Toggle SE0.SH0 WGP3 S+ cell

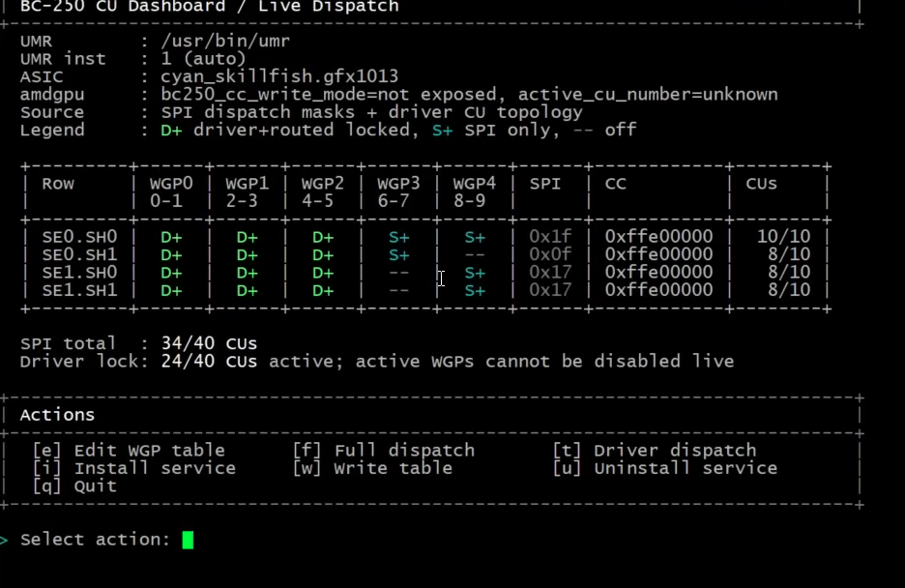click(398, 237)
